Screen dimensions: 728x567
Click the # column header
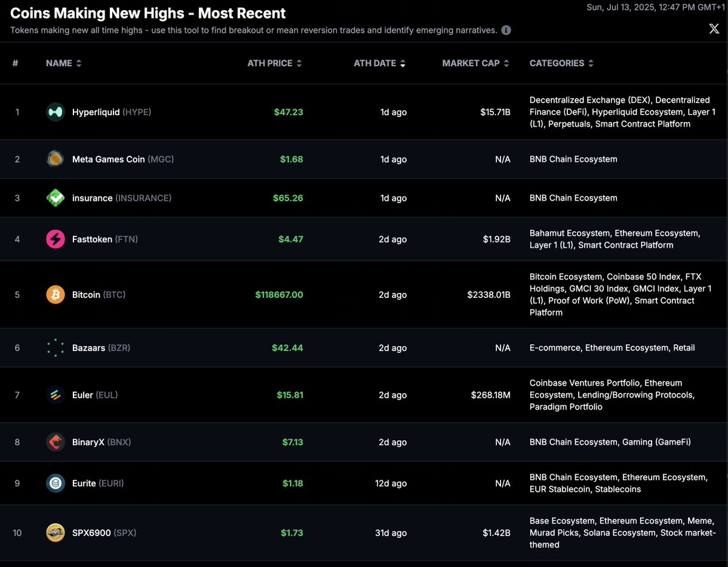coord(15,63)
